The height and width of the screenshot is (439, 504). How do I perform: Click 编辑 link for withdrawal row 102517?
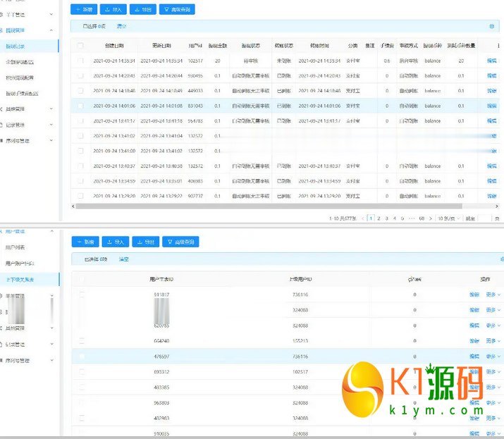coord(491,61)
